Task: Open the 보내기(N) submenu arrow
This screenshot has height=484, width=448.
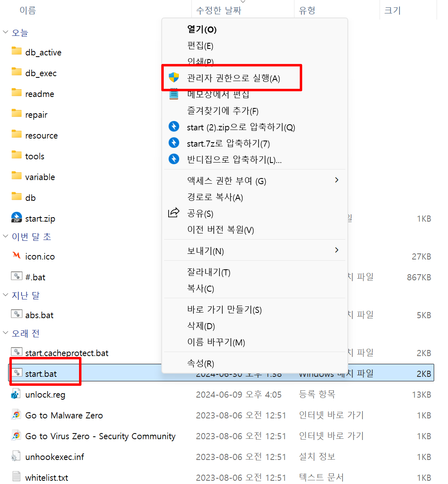Action: click(x=337, y=250)
